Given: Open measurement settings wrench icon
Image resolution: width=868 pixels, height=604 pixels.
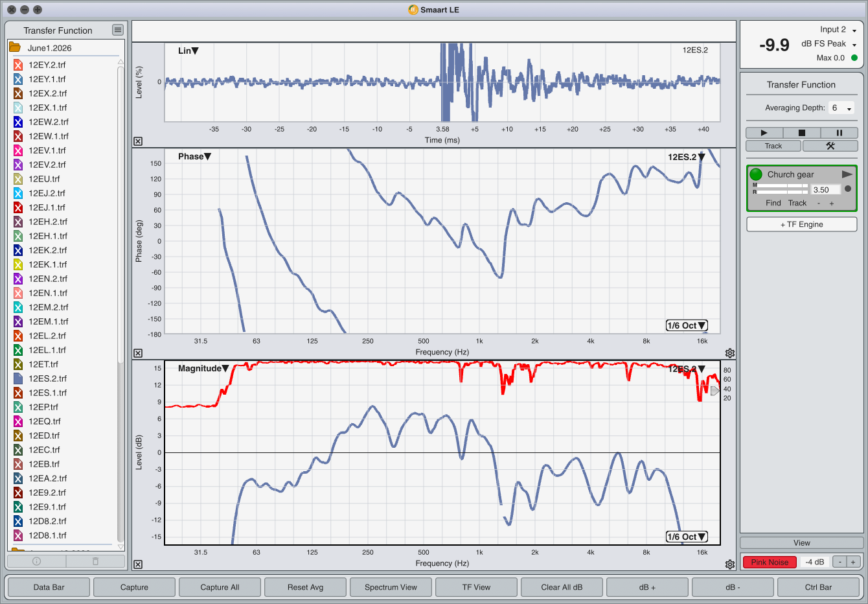Looking at the screenshot, I should (x=830, y=146).
